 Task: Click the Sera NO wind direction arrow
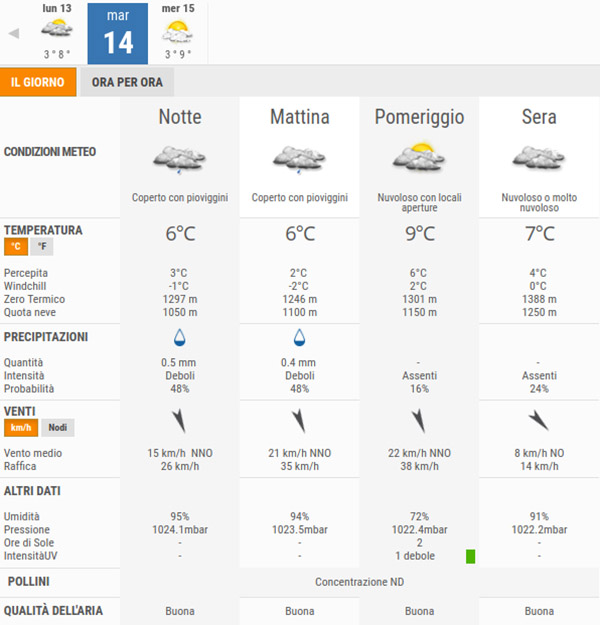click(539, 421)
